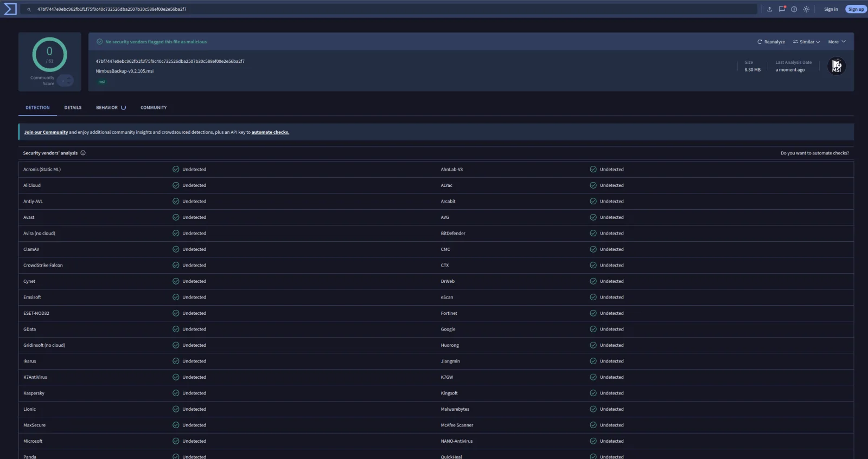Open the help question mark icon
Image resolution: width=868 pixels, height=459 pixels.
(794, 9)
